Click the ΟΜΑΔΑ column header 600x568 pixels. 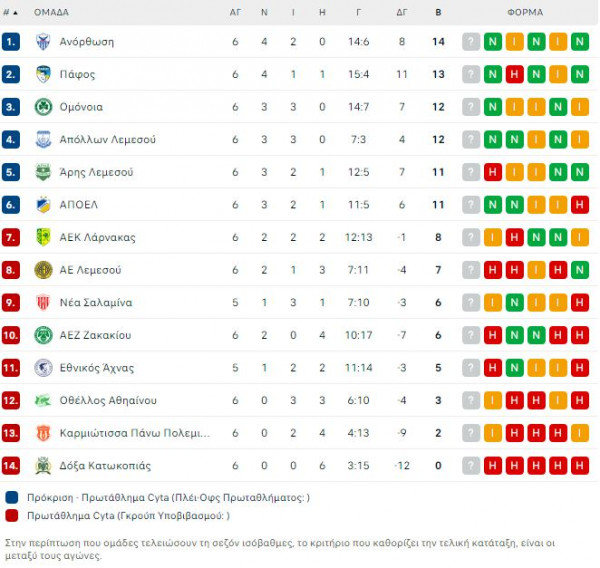(51, 13)
